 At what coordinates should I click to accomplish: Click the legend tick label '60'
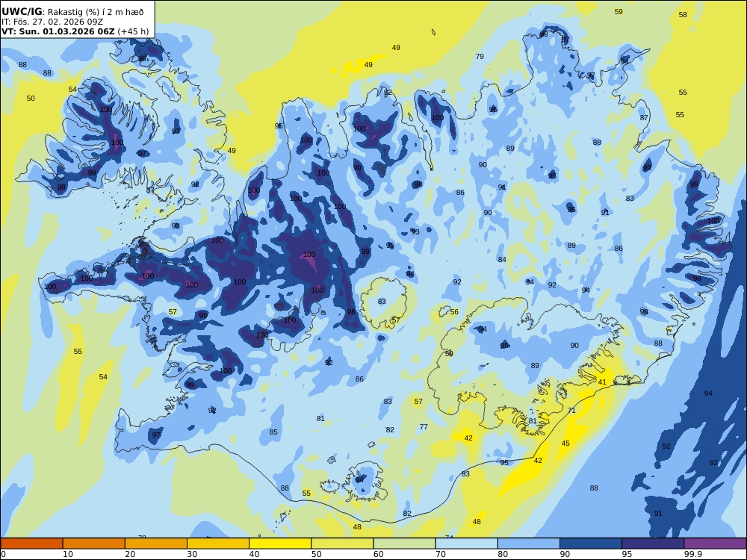tap(379, 554)
